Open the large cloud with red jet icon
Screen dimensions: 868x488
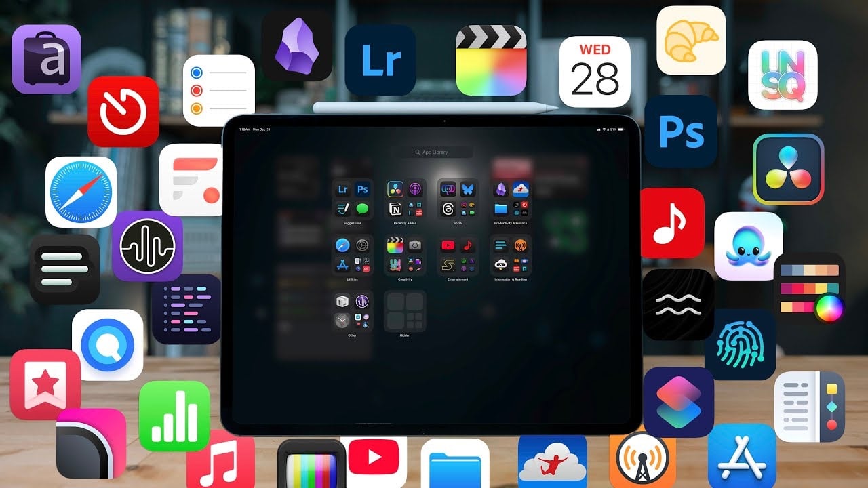click(x=553, y=462)
